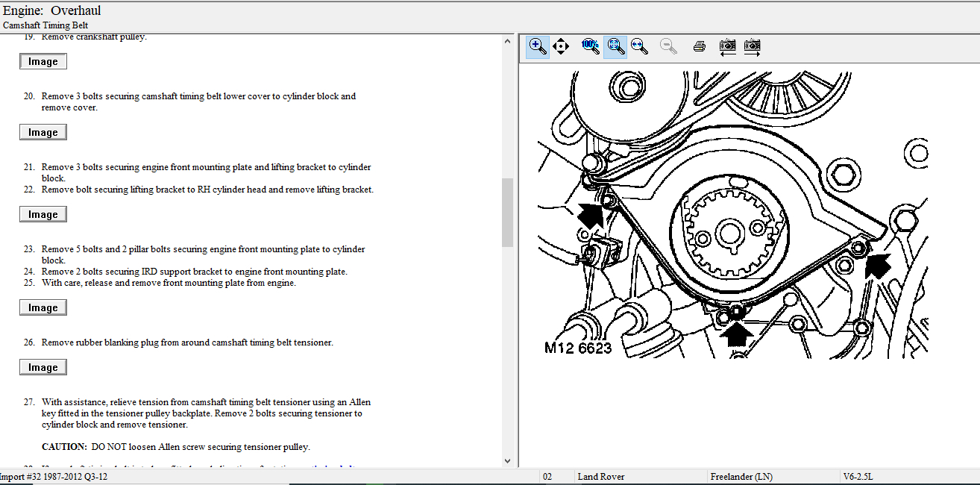Go to next image using camera right arrow

tap(753, 46)
